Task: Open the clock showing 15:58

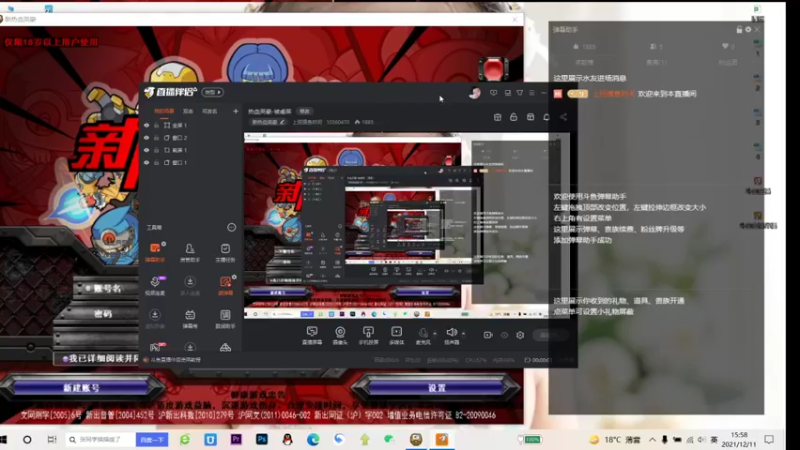Action: pos(739,439)
